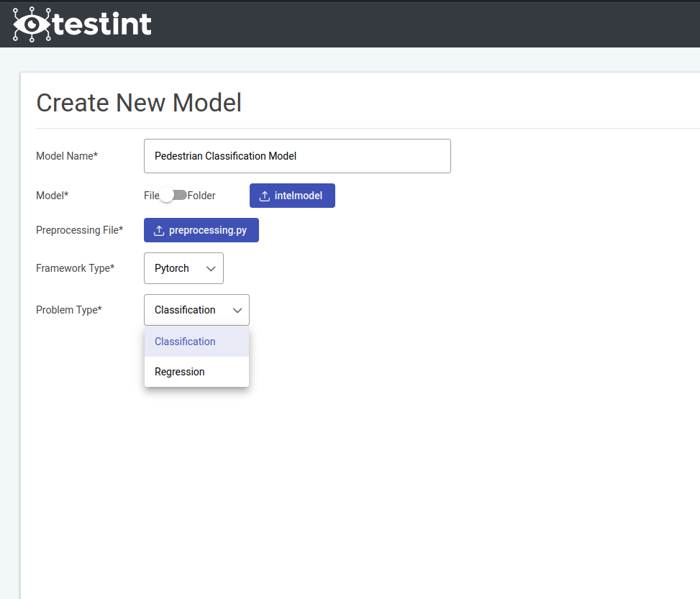The image size is (700, 599).
Task: Click the Model Name* field label
Action: tap(67, 156)
